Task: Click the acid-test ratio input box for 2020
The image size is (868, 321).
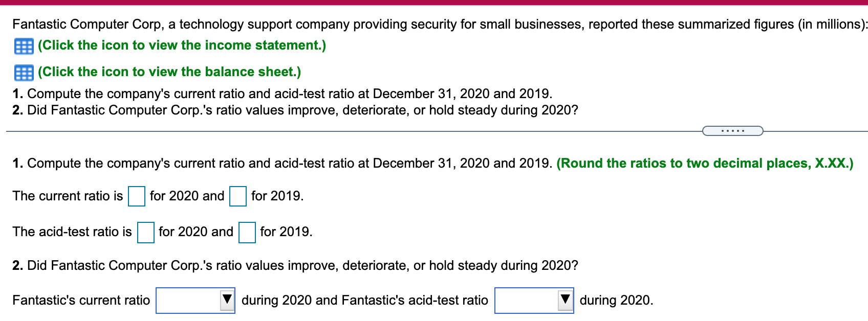Action: click(x=146, y=233)
